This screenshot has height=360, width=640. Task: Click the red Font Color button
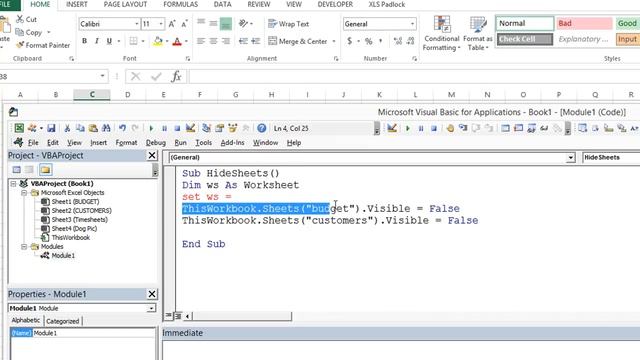click(177, 41)
